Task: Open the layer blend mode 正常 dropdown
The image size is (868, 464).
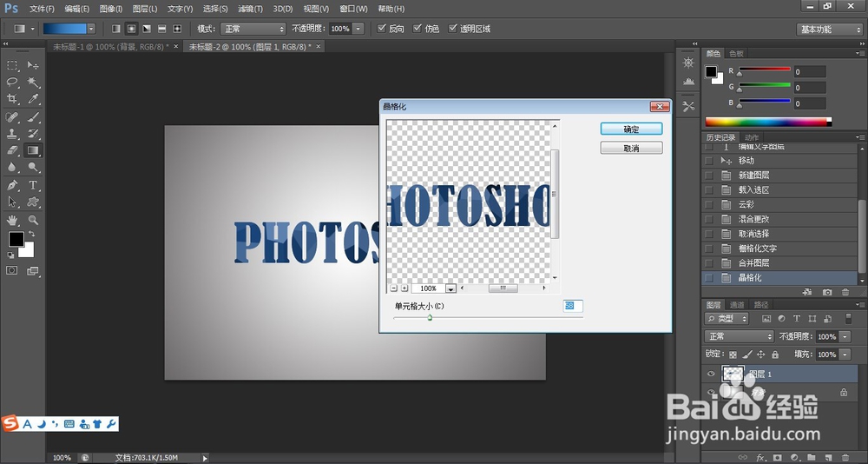Action: pos(739,336)
